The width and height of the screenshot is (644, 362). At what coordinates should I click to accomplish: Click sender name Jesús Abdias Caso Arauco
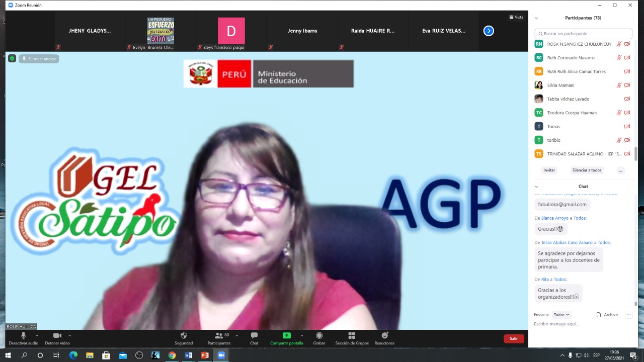pos(567,242)
